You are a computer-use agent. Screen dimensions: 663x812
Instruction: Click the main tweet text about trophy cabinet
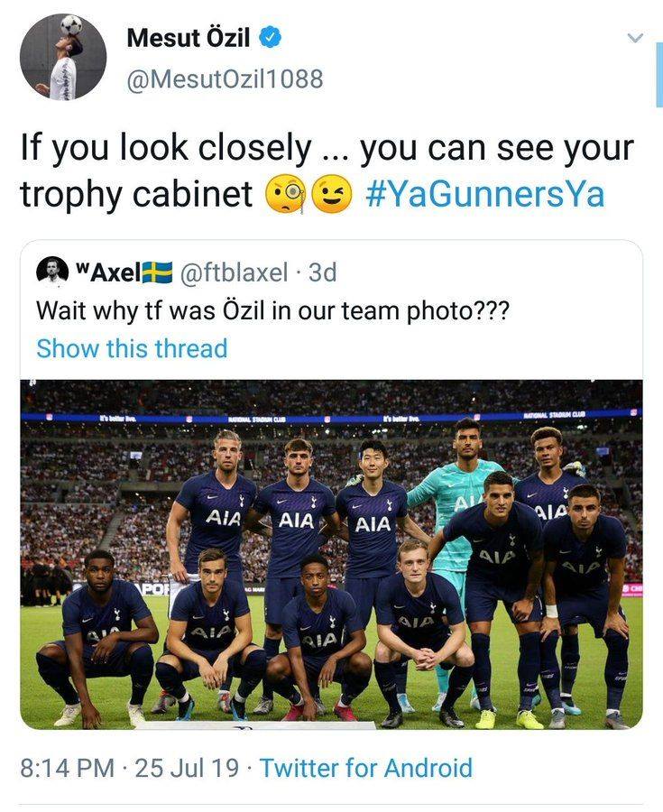pos(327,171)
